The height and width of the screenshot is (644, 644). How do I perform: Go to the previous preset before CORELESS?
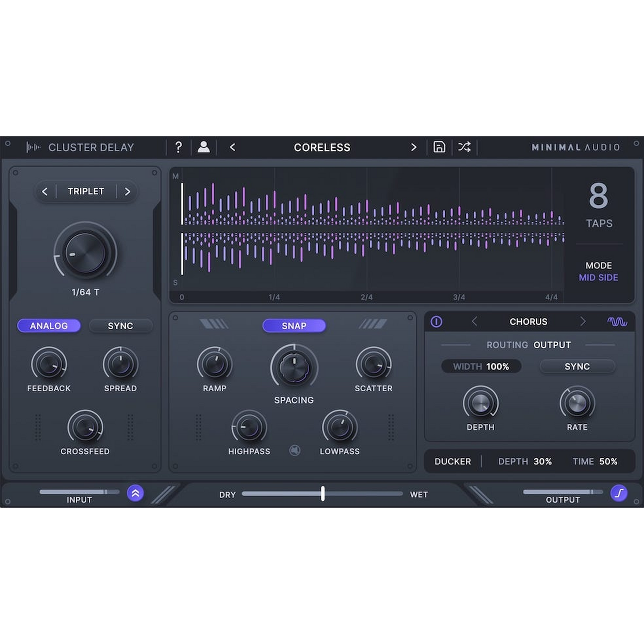click(232, 147)
